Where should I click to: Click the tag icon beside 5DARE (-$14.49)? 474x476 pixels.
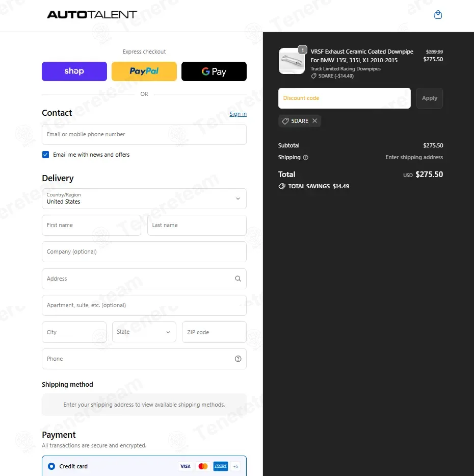coord(313,76)
